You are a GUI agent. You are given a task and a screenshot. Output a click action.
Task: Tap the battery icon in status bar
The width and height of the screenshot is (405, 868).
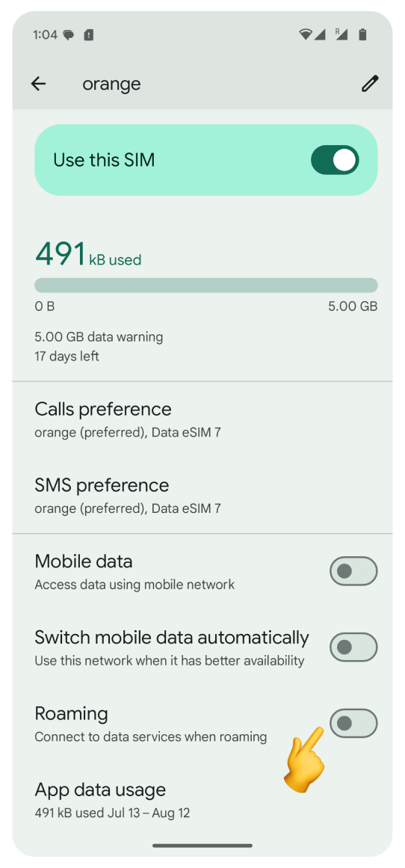click(362, 35)
